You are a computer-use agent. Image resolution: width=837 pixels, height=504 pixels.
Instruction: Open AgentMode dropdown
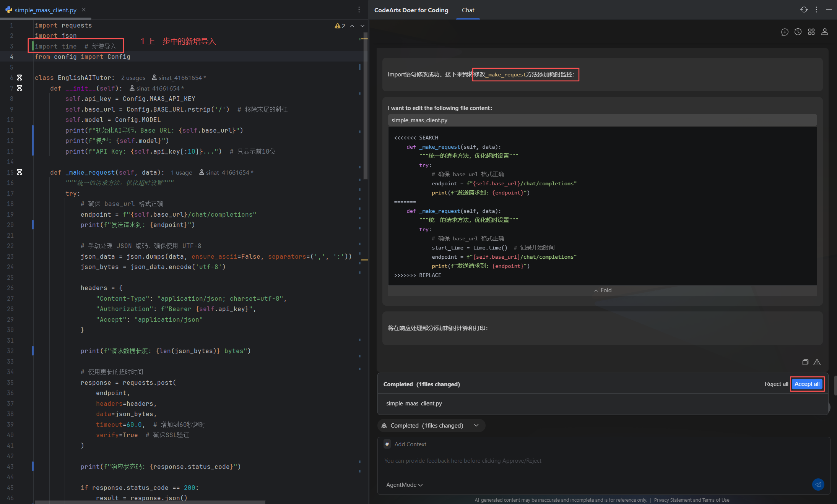coord(404,485)
